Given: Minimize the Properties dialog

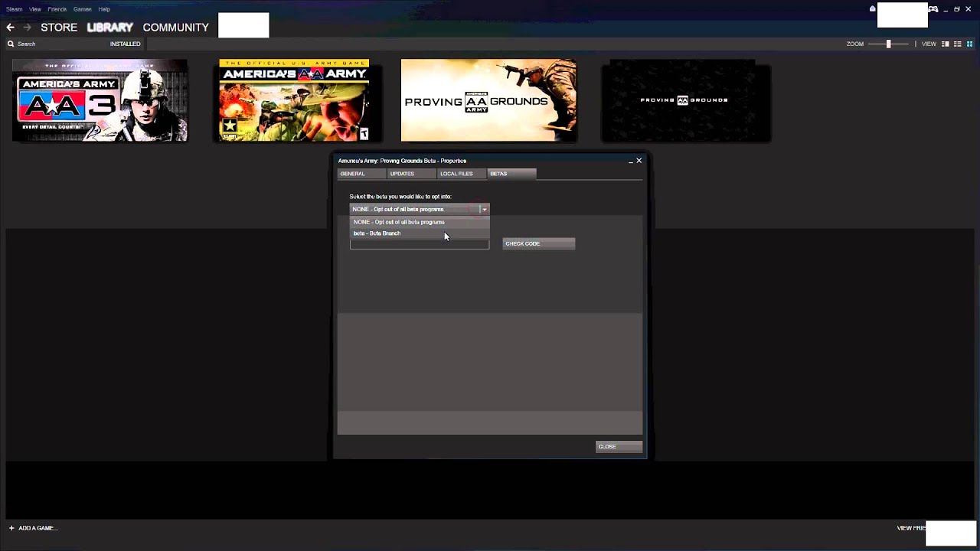Looking at the screenshot, I should click(x=630, y=161).
